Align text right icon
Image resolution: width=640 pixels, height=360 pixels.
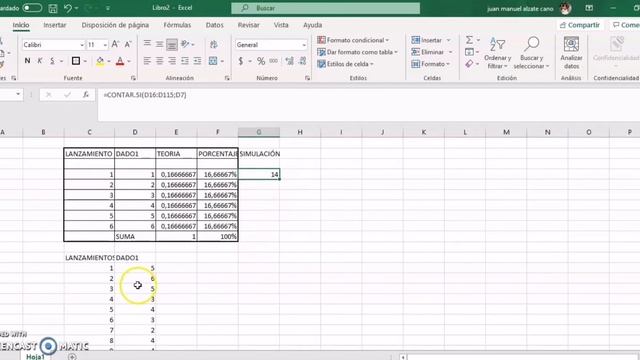(172, 61)
